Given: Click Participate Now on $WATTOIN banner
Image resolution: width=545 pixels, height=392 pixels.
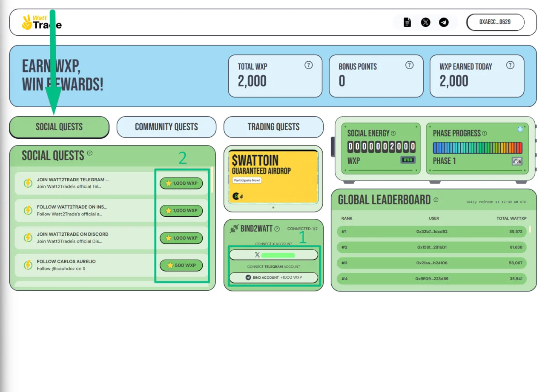Looking at the screenshot, I should (247, 180).
